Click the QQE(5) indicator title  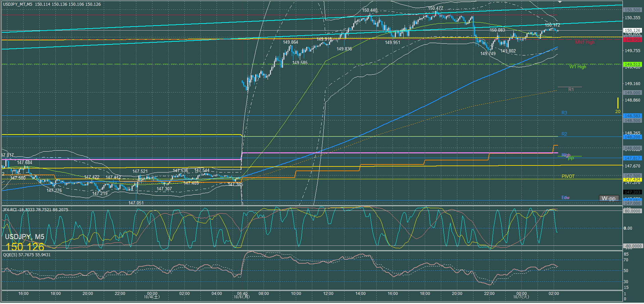pyautogui.click(x=27, y=255)
